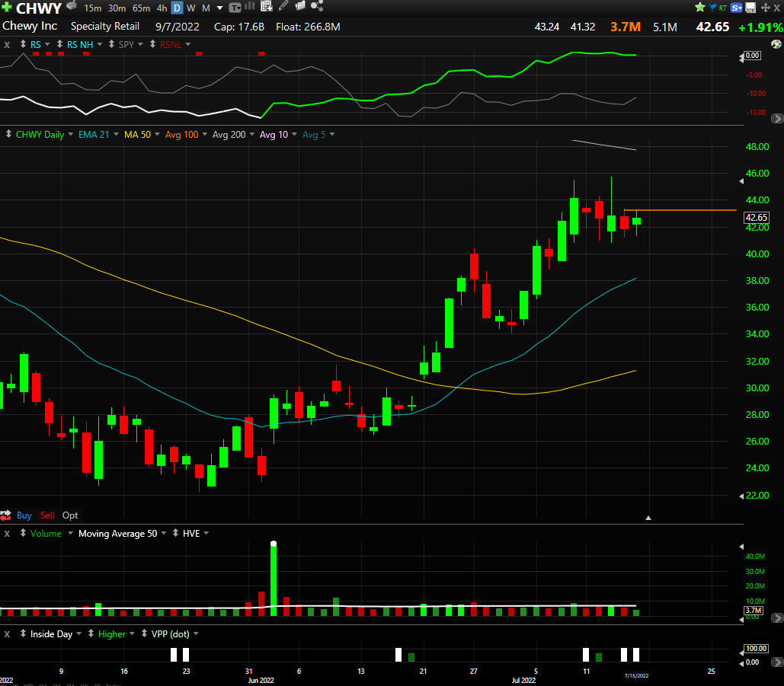Expand the EMA 21 dropdown
Screen dimensions: 784x686
pyautogui.click(x=116, y=135)
